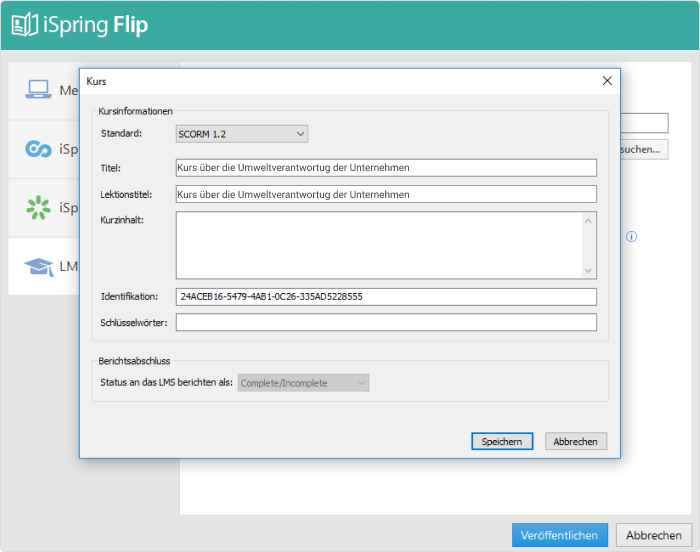The width and height of the screenshot is (700, 552).
Task: Click the Kursinformationen group label
Action: pos(135,111)
